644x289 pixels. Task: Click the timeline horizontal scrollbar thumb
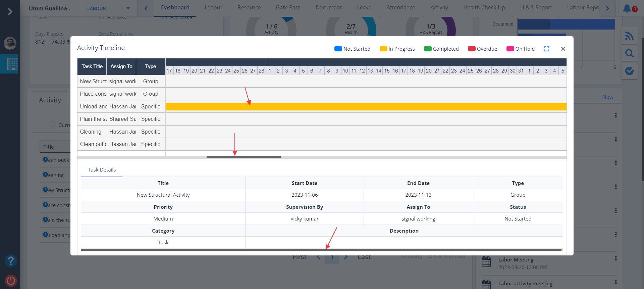(244, 157)
